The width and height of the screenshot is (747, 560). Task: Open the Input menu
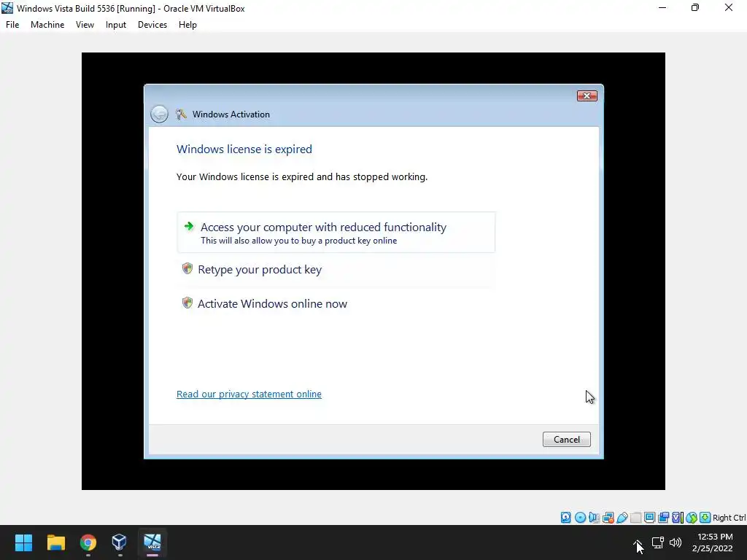point(116,25)
